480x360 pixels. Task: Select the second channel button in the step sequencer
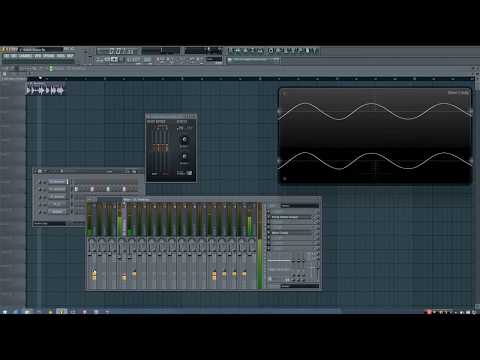[57, 189]
